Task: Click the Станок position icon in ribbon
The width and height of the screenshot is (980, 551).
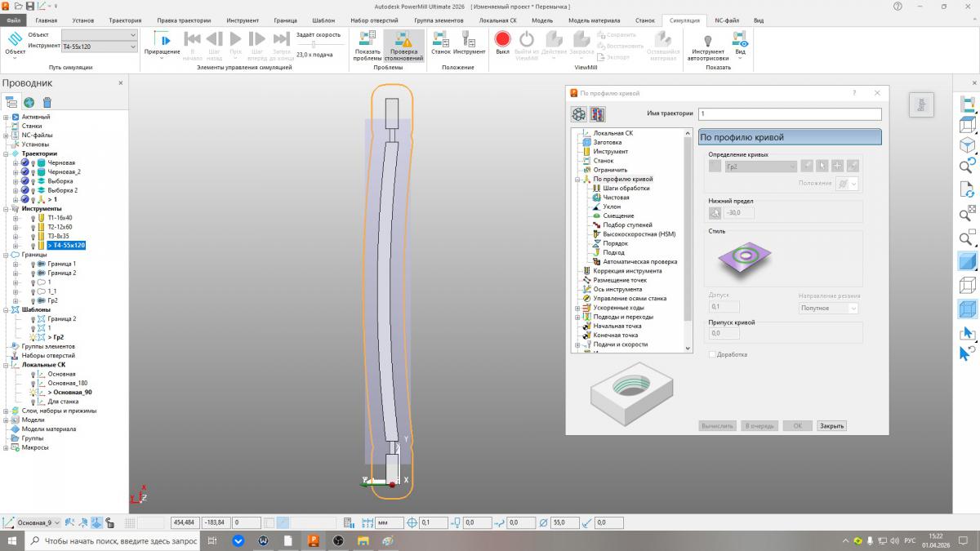Action: (x=440, y=39)
